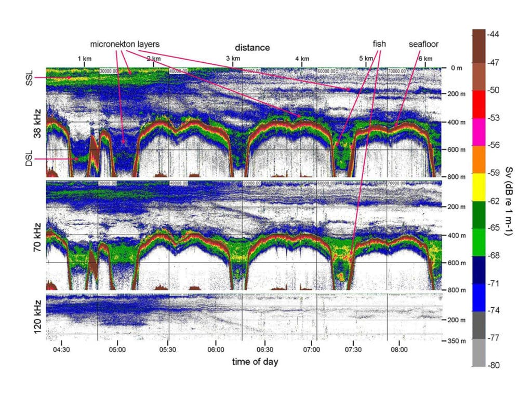532x398 pixels.
Task: Click the 38 kHz panel label
Action: [38, 123]
